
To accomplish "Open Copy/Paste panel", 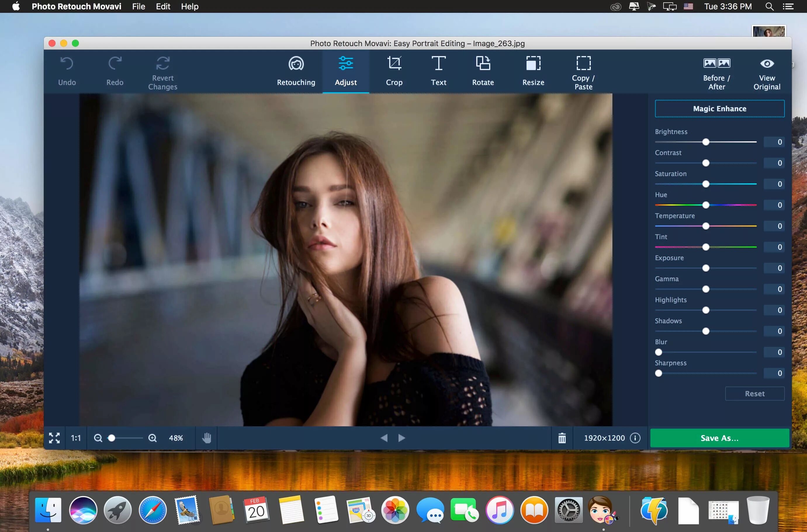I will 583,71.
